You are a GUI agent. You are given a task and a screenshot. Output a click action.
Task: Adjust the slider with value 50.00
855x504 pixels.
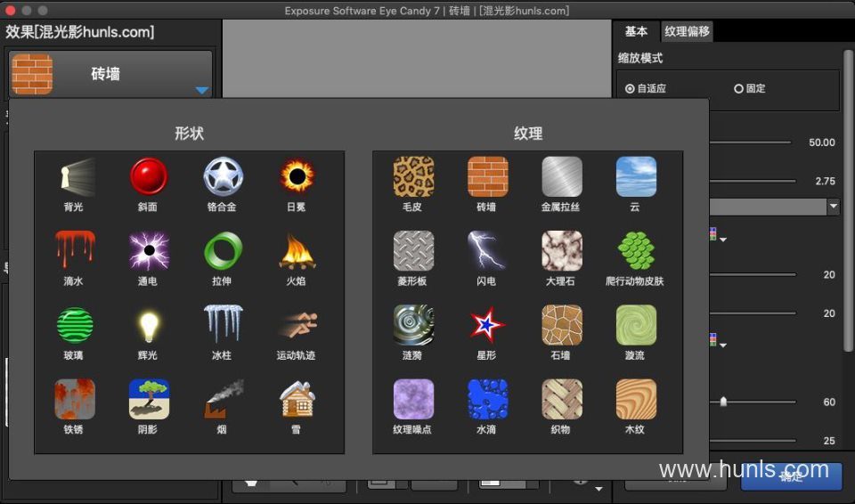click(x=750, y=142)
